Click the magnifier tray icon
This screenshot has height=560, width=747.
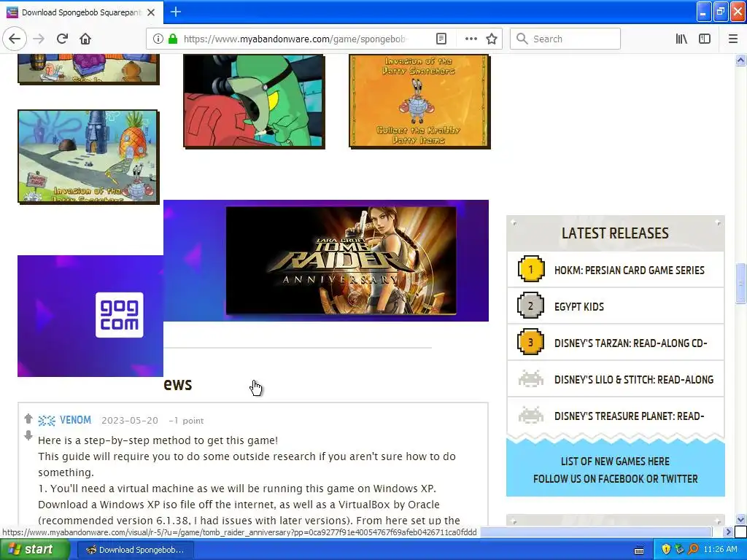pos(693,550)
